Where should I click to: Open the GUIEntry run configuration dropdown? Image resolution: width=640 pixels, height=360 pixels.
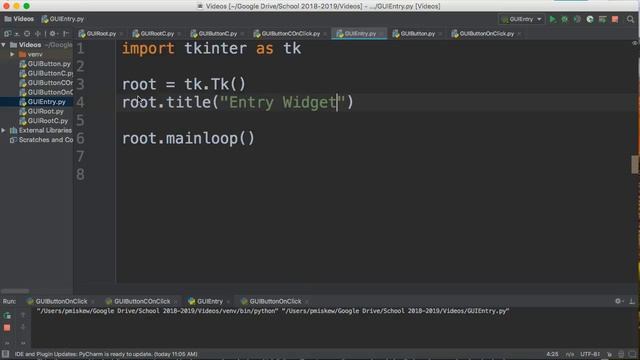click(522, 19)
